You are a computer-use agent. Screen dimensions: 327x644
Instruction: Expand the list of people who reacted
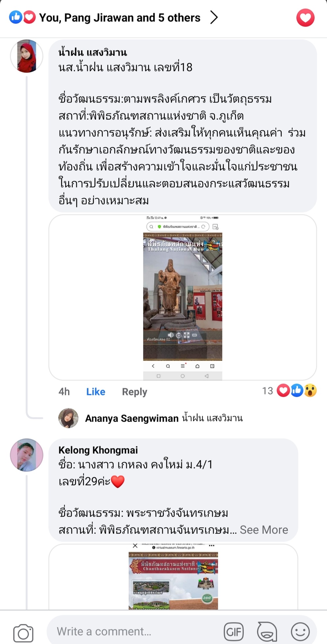tap(214, 17)
